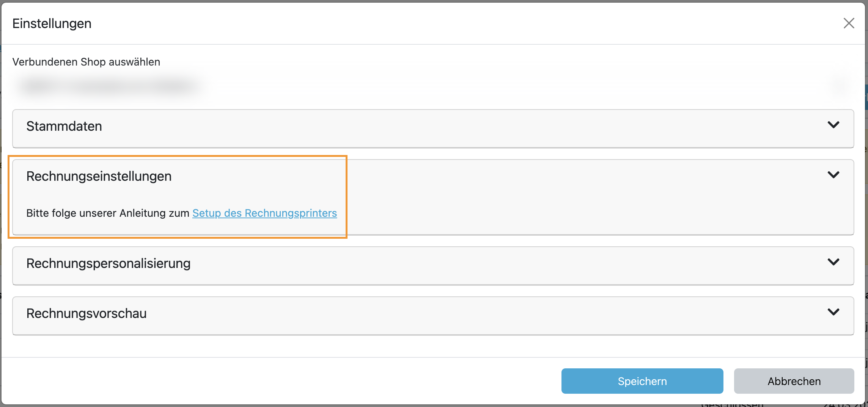Close the Einstellungen dialog via X icon
This screenshot has height=407, width=868.
(849, 23)
